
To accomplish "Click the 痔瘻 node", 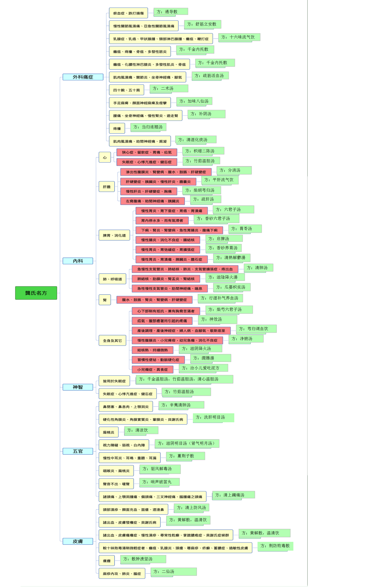I will coord(117,128).
